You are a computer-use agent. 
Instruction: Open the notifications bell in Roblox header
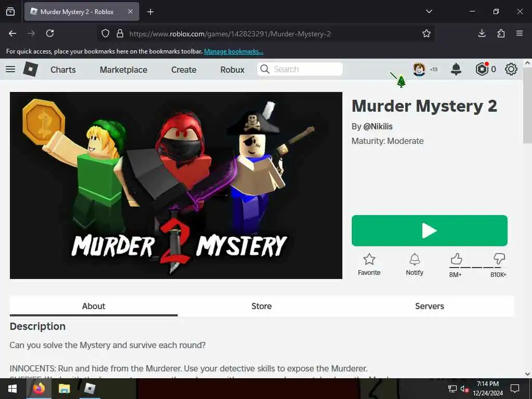point(456,69)
